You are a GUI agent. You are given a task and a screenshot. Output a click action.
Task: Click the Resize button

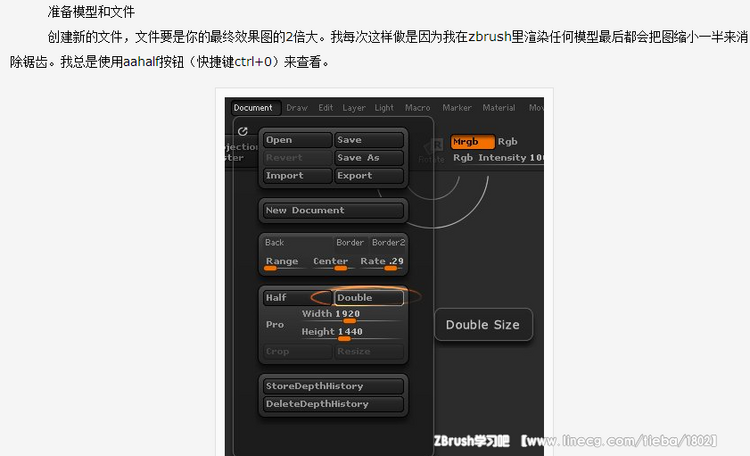pyautogui.click(x=368, y=351)
